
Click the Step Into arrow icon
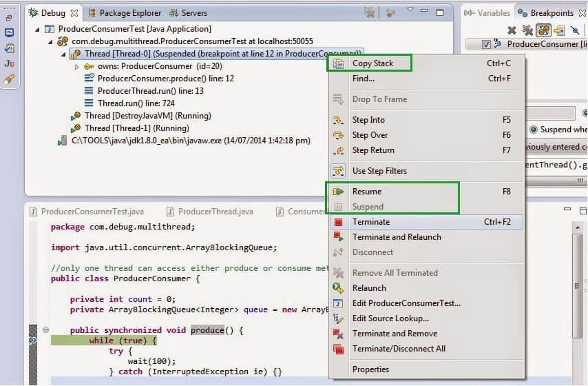338,120
